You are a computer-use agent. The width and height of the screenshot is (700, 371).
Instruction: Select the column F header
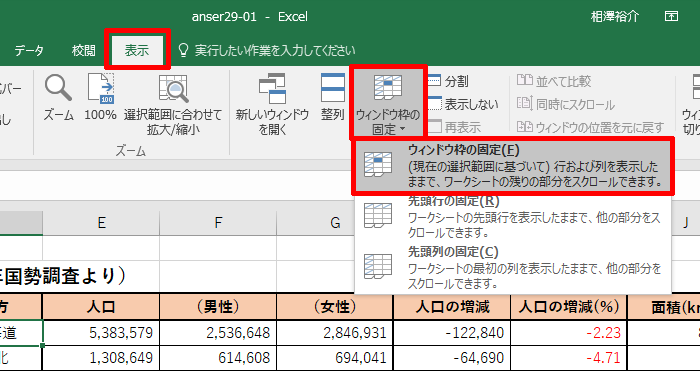pyautogui.click(x=218, y=223)
